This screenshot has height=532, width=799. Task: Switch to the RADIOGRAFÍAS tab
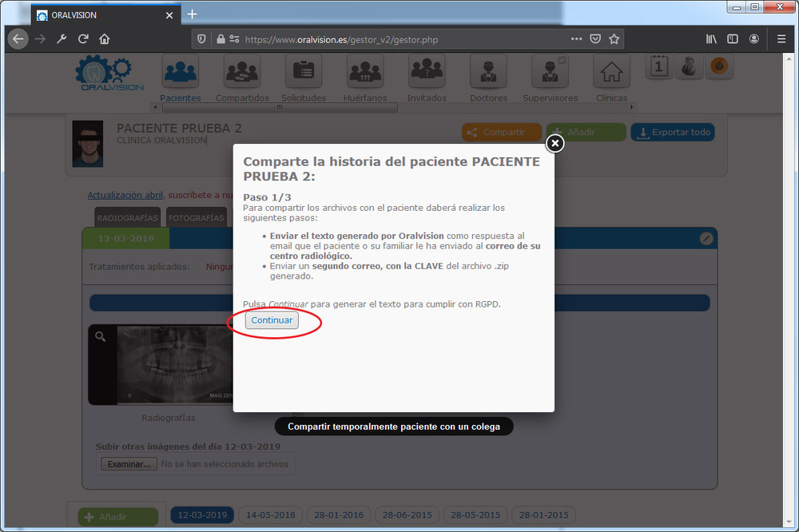[x=127, y=217]
